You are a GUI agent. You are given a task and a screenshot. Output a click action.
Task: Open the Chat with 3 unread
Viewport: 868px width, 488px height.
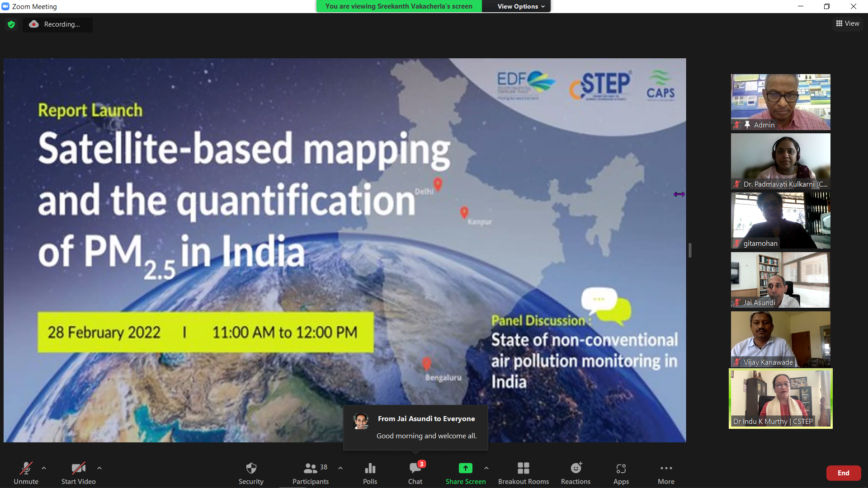pyautogui.click(x=415, y=473)
